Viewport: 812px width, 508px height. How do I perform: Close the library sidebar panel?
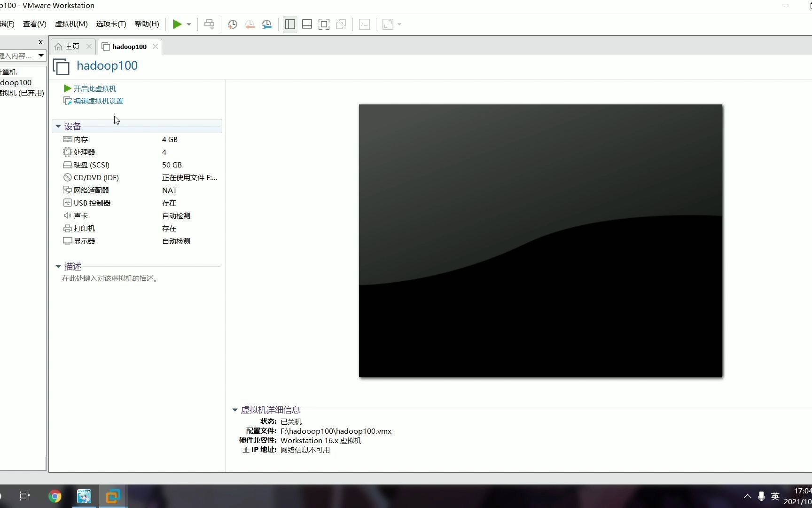[x=40, y=42]
